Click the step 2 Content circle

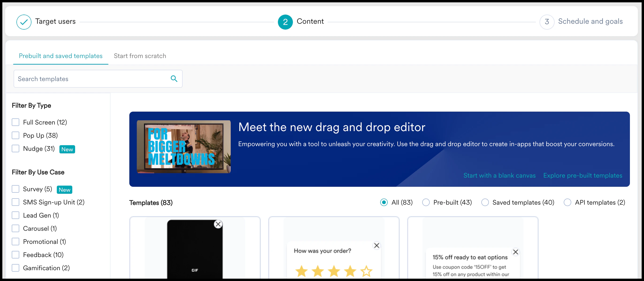pyautogui.click(x=285, y=22)
